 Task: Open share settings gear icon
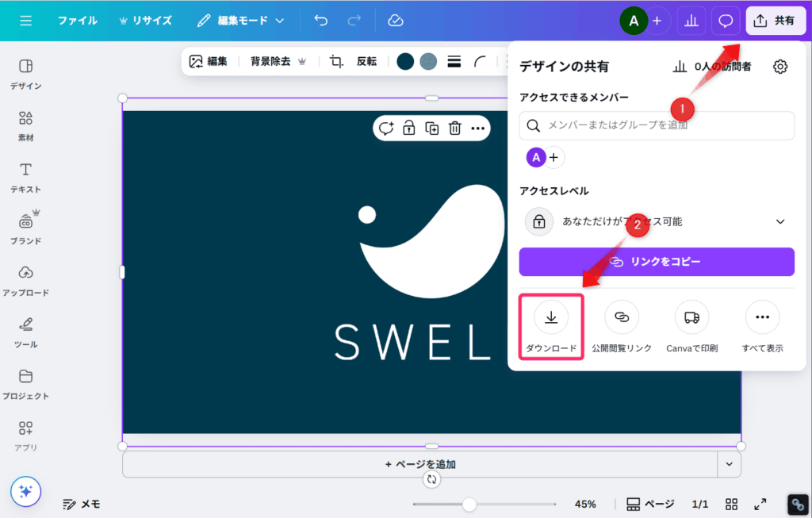tap(780, 67)
